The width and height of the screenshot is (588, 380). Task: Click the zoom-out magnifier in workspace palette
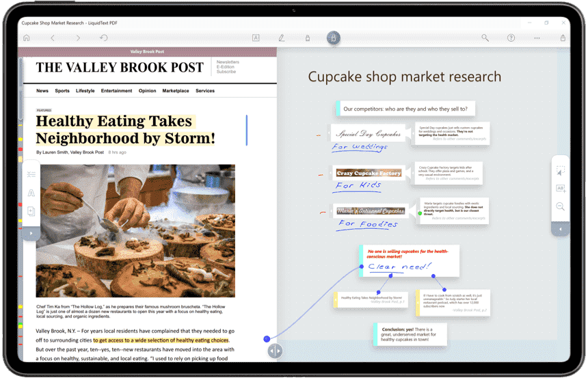click(x=561, y=206)
